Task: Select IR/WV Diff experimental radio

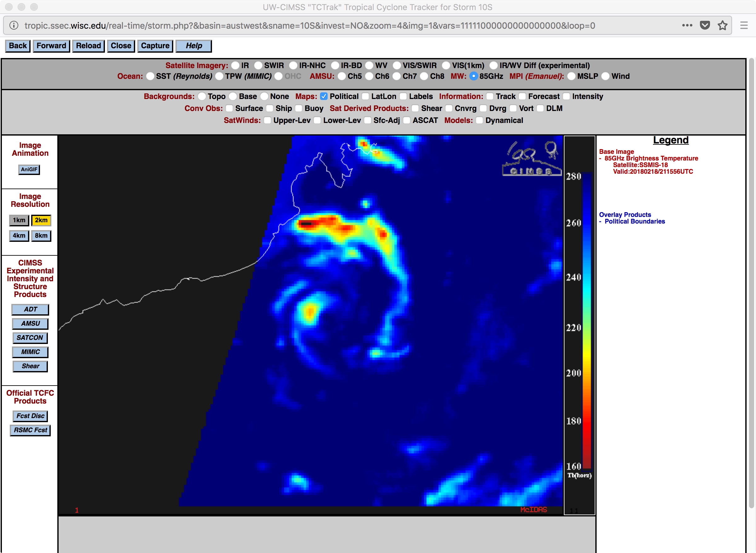Action: click(x=494, y=66)
